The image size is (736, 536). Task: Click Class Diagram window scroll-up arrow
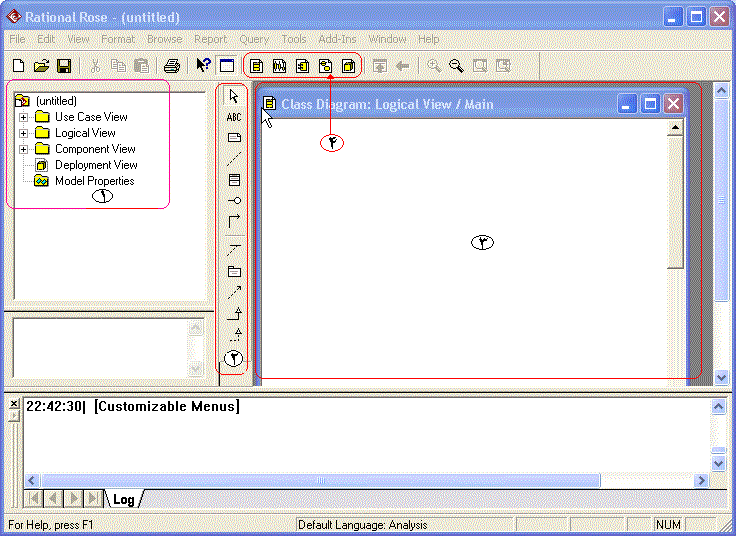click(675, 127)
